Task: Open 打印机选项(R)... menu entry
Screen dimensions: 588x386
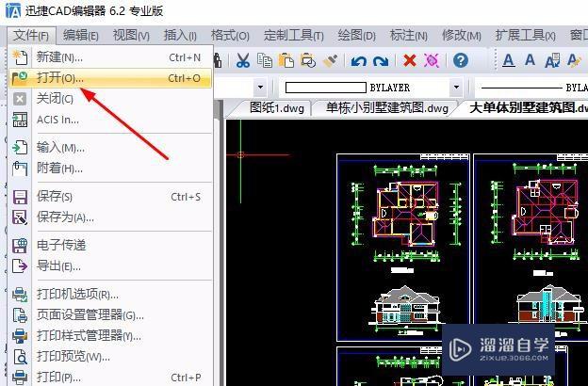Action: (x=110, y=295)
